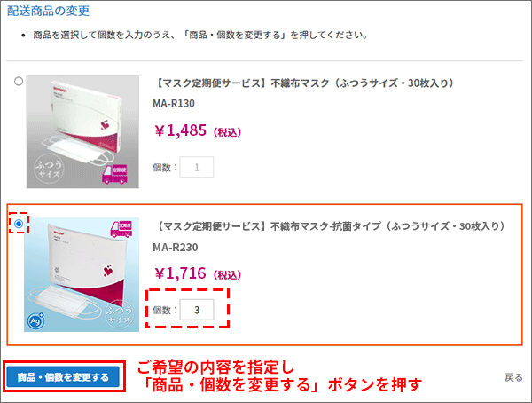Screen dimensions: 532x403
Task: Click the ふつうサイズ circle badge on MA-R230 image
Action: (x=120, y=314)
